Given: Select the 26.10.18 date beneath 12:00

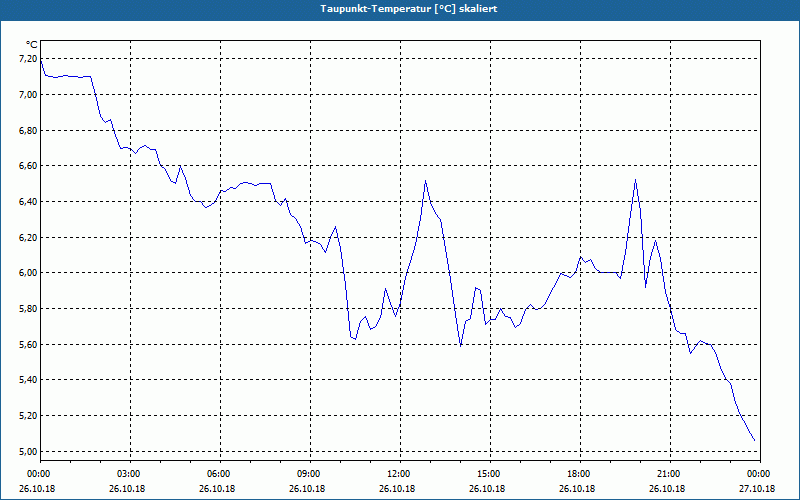Looking at the screenshot, I should (397, 489).
